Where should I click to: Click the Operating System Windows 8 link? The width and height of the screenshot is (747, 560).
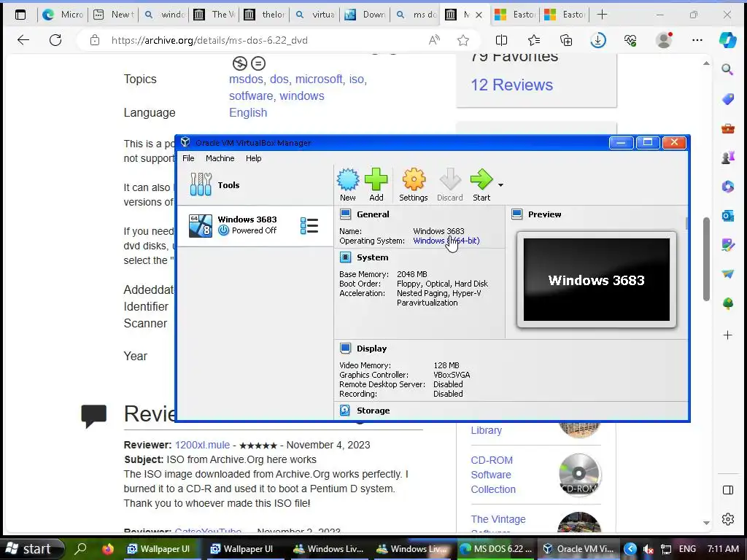[x=446, y=241]
